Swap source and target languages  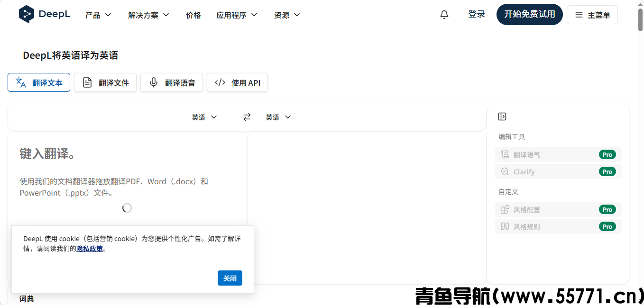[247, 117]
